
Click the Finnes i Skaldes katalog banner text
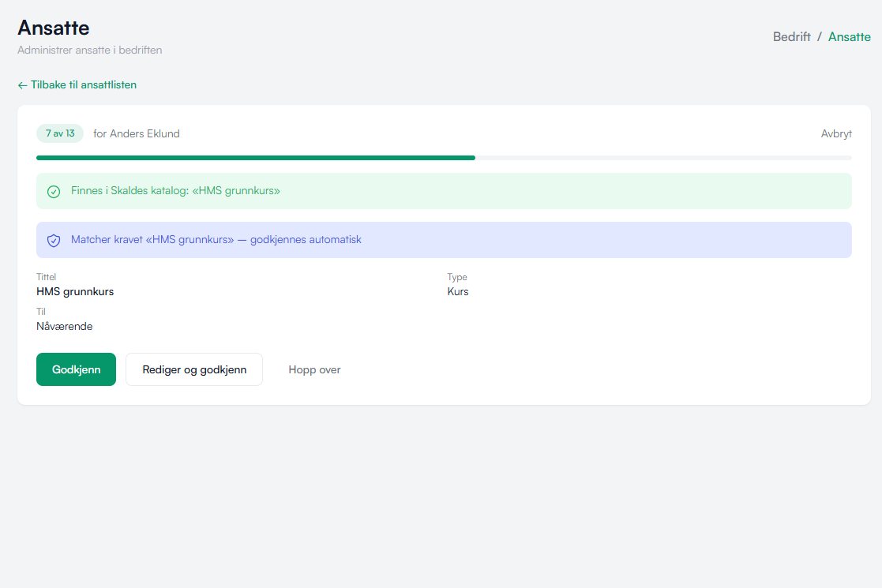click(175, 190)
